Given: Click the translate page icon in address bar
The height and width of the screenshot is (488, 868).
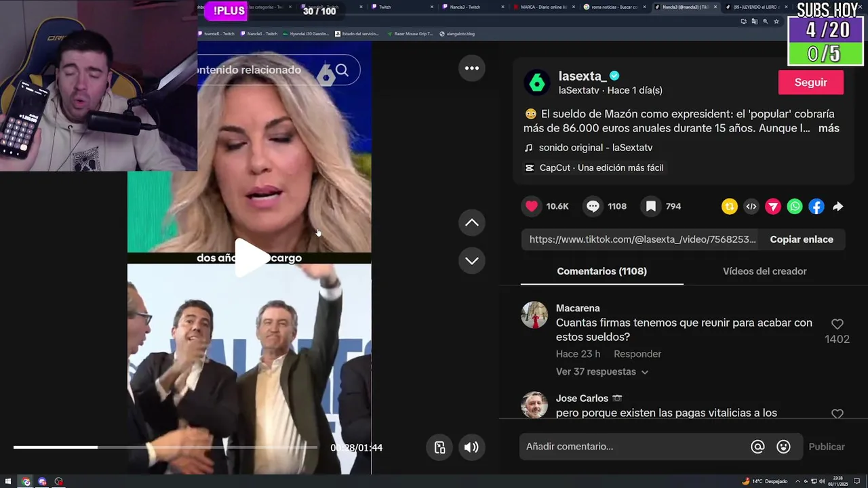Looking at the screenshot, I should click(755, 21).
